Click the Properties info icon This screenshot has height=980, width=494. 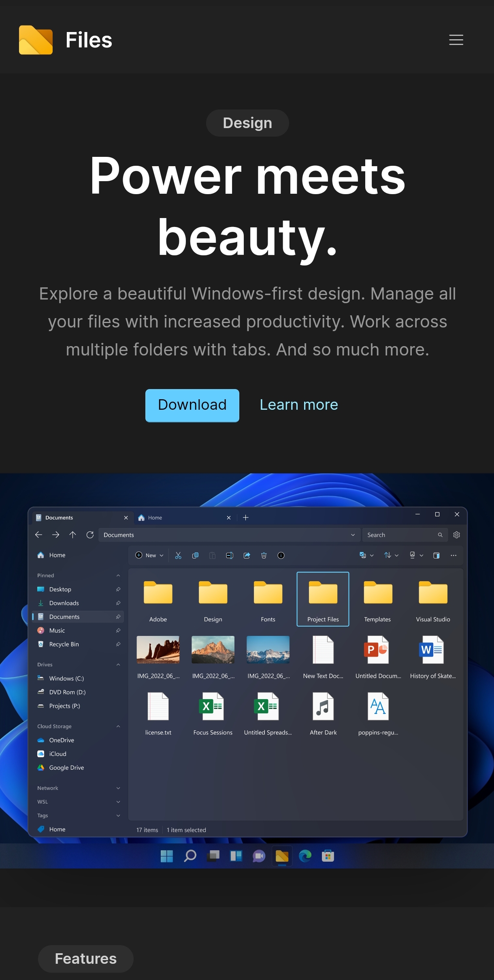[x=281, y=555]
